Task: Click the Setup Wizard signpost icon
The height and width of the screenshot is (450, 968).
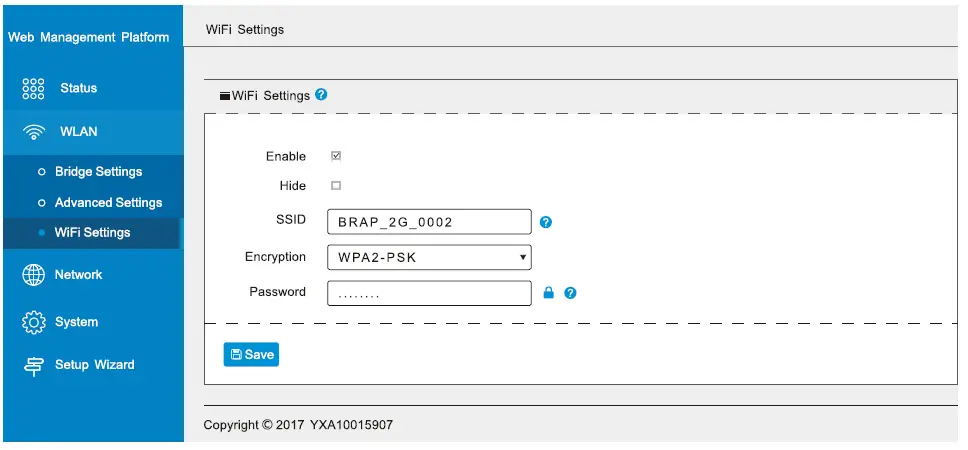Action: pos(34,365)
